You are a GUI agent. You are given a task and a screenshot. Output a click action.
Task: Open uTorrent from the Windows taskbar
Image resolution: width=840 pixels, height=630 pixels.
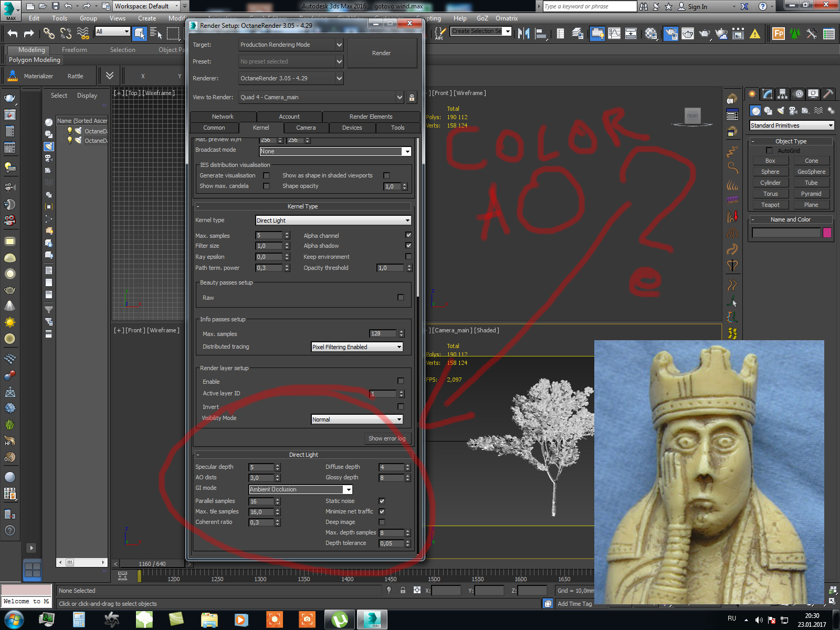tap(340, 620)
